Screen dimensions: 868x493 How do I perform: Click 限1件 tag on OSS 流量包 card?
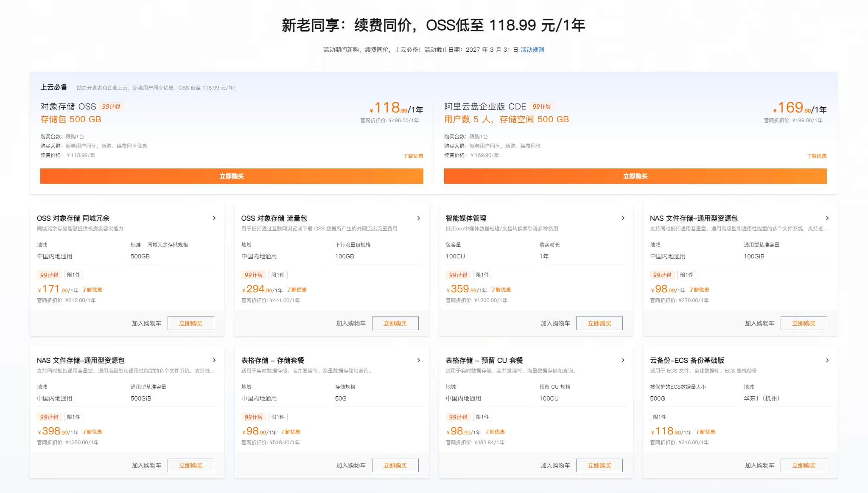[x=278, y=275]
